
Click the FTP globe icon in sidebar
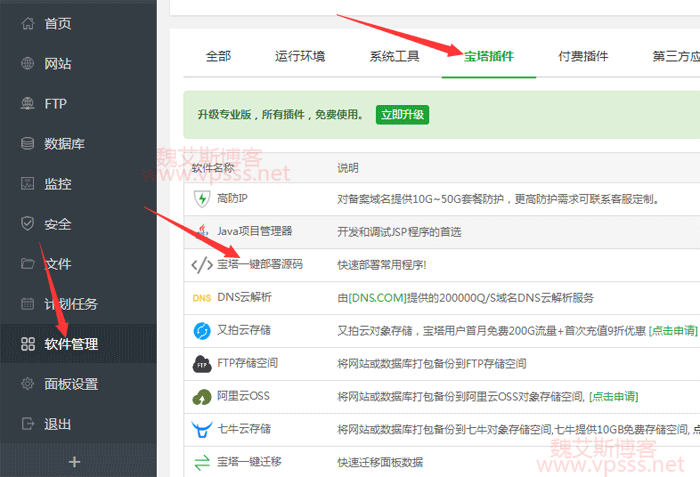[x=28, y=104]
